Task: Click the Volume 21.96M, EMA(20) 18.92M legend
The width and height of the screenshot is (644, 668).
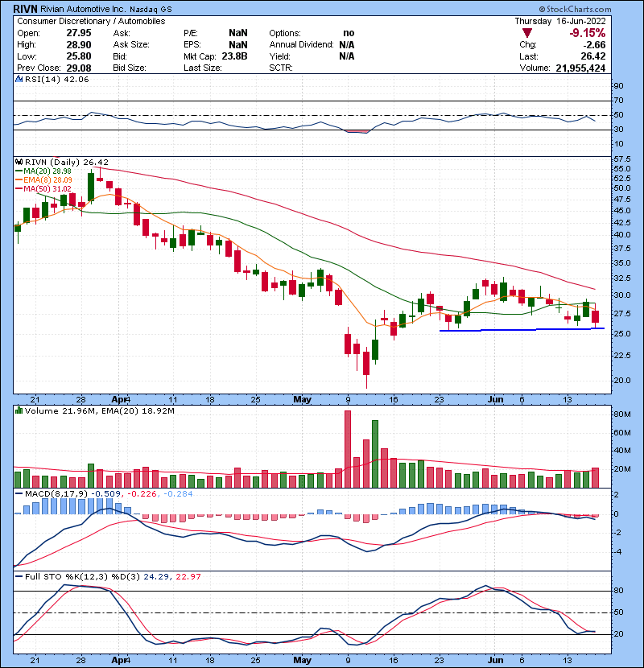Action: [100, 410]
